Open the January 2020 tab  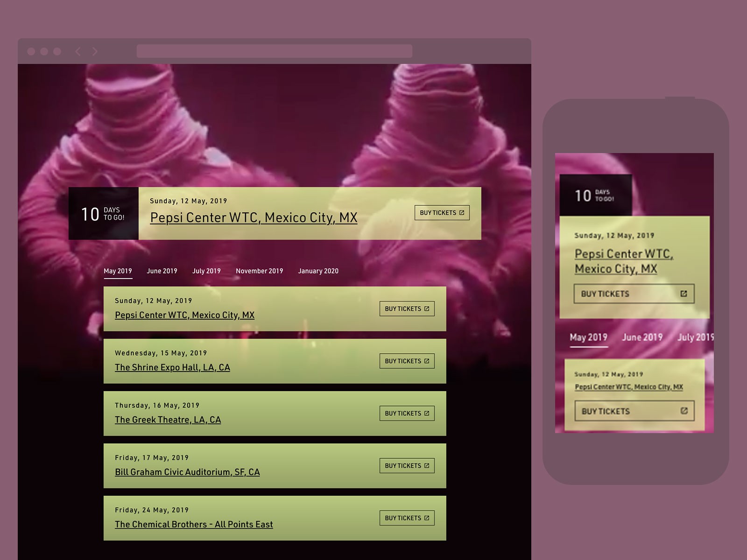click(x=318, y=271)
